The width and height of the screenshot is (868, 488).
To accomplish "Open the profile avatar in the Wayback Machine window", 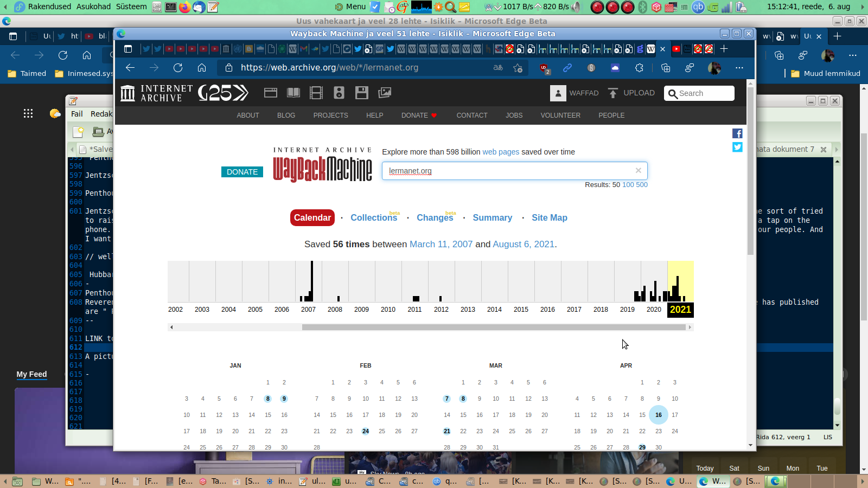I will click(x=714, y=68).
